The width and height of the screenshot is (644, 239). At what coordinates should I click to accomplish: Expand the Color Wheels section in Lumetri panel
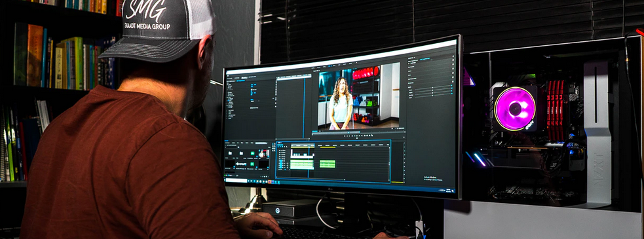pos(412,79)
